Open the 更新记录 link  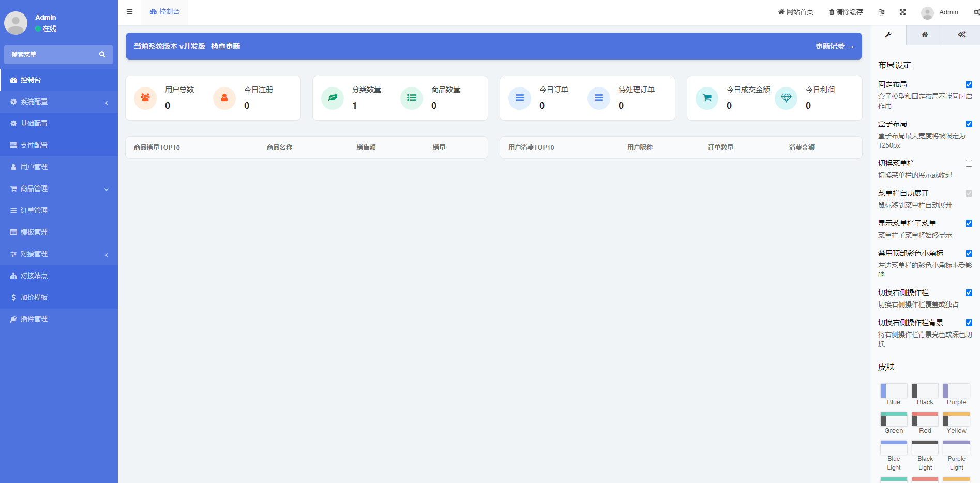(x=834, y=46)
